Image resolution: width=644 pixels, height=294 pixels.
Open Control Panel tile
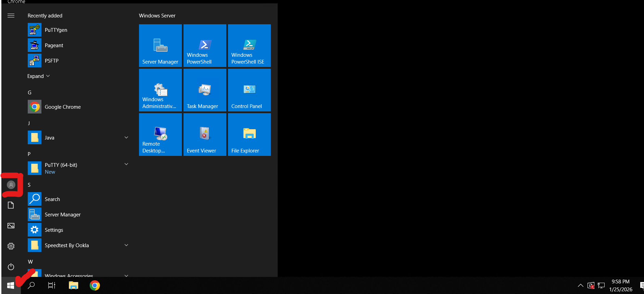coord(249,90)
